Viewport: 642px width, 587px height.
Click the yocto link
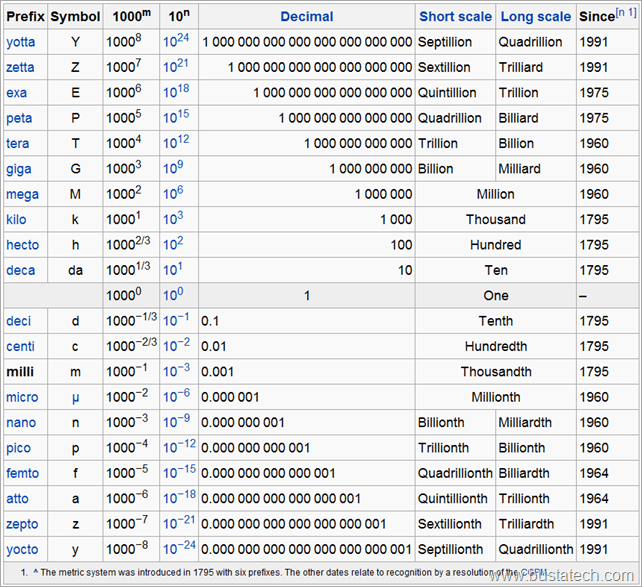point(22,550)
